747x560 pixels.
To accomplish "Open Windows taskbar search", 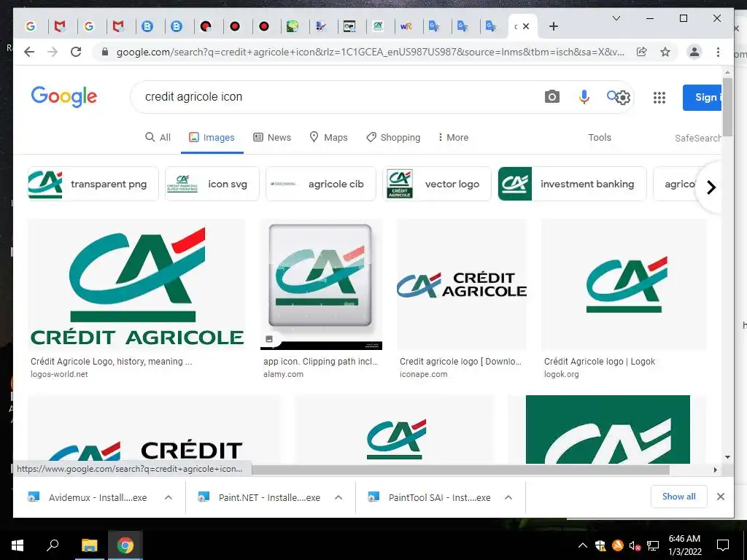I will [x=53, y=545].
